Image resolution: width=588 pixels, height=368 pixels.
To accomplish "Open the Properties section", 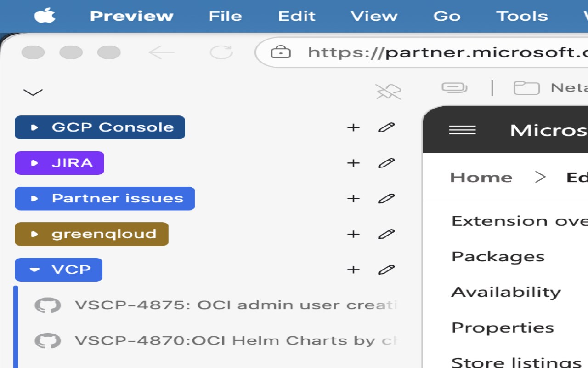I will 503,328.
